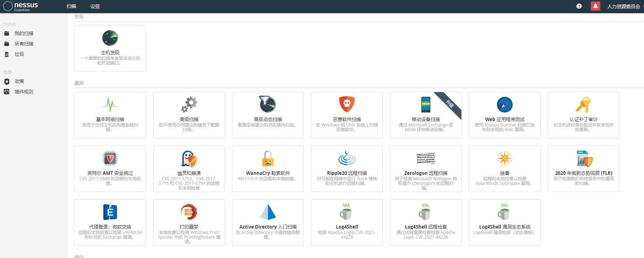Open 插件规则 resources page
This screenshot has height=258, width=644.
[24, 92]
